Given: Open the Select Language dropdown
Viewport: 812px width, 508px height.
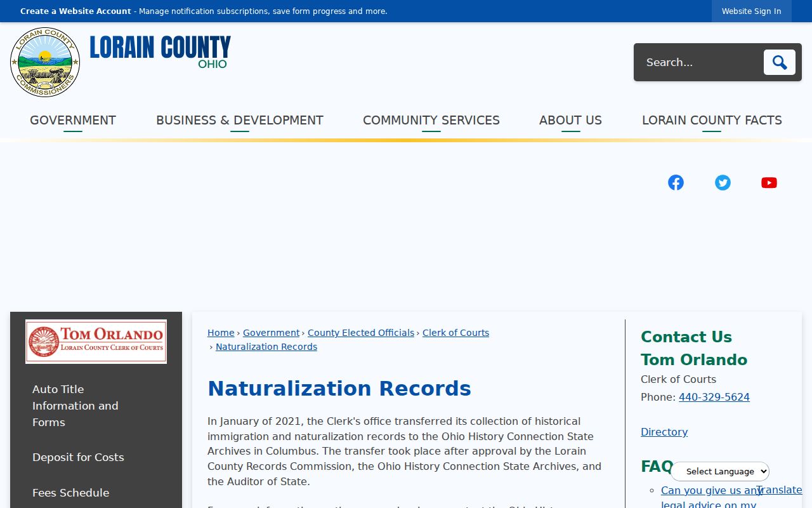Looking at the screenshot, I should pyautogui.click(x=720, y=471).
